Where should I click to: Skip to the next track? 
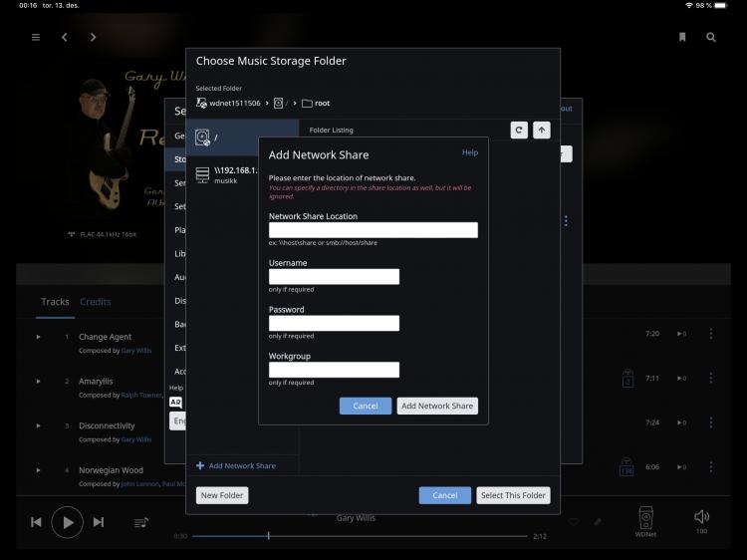coord(99,522)
